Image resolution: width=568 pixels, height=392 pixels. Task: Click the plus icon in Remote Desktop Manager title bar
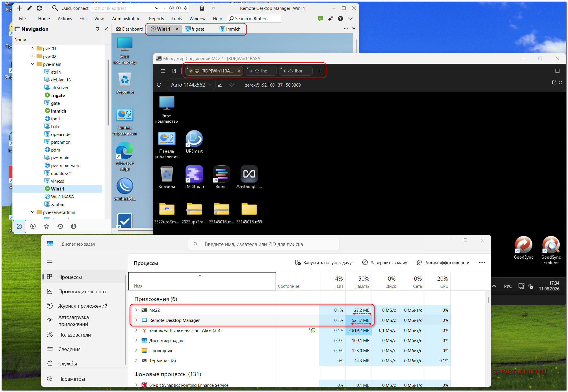pos(20,8)
